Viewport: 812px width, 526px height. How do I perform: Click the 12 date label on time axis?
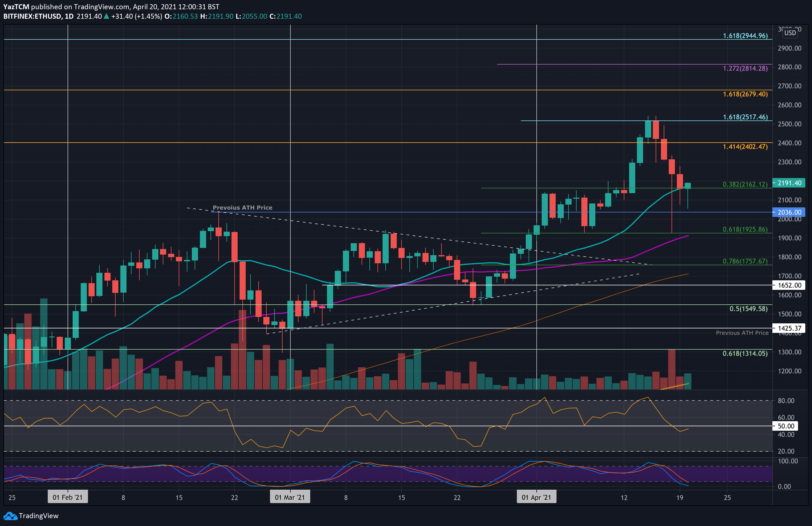click(x=624, y=497)
